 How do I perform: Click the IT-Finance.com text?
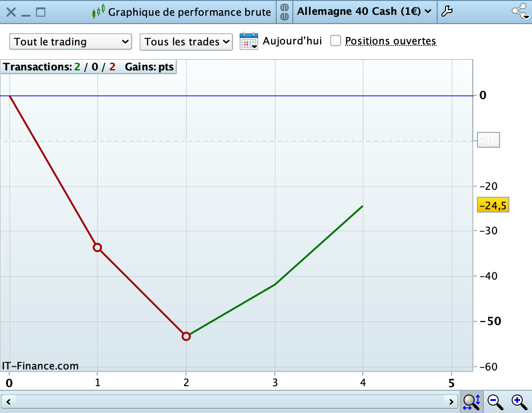[x=40, y=366]
